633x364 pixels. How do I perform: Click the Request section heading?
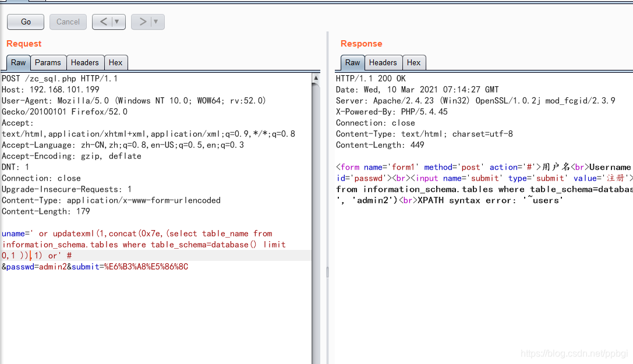(x=24, y=44)
